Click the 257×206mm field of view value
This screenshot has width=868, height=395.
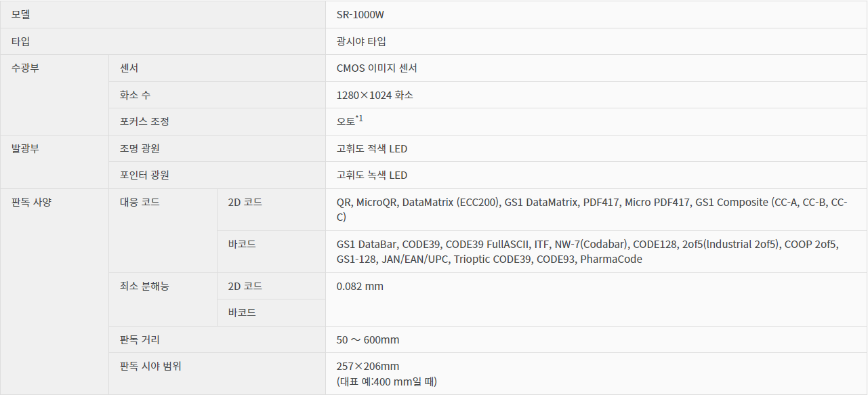coord(368,366)
